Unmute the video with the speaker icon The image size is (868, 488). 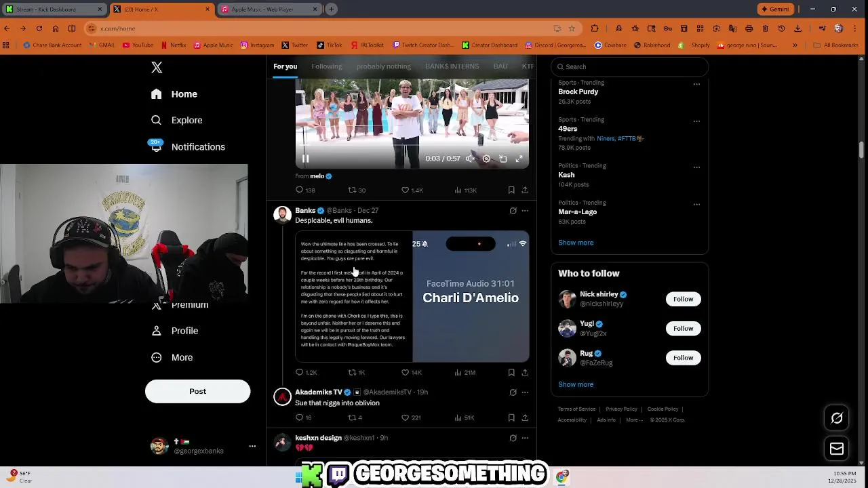pos(470,159)
